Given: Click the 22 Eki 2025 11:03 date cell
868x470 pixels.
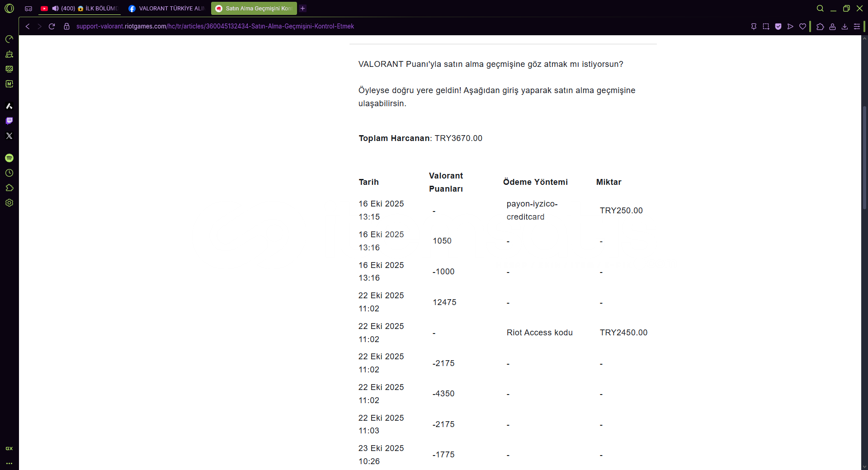Looking at the screenshot, I should [x=381, y=424].
